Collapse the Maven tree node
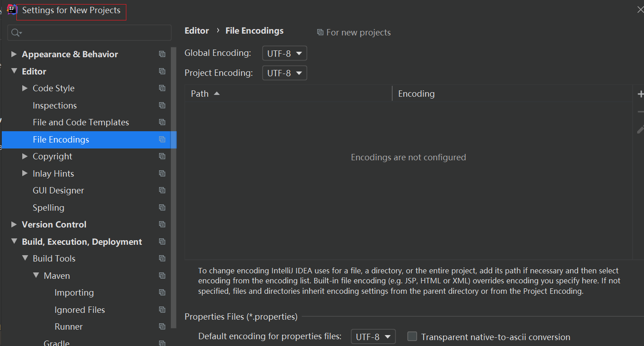644x346 pixels. (36, 276)
